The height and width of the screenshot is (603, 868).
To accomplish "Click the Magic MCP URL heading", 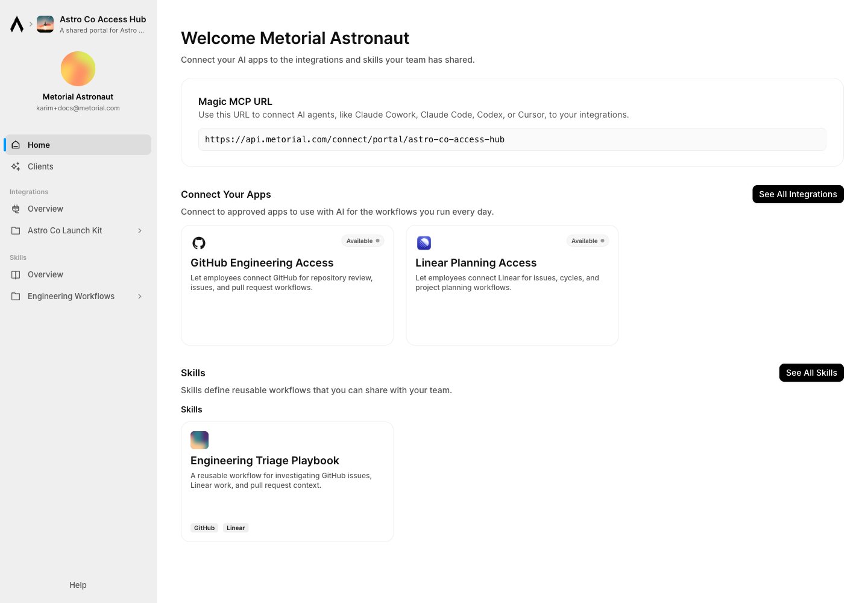I will (235, 101).
